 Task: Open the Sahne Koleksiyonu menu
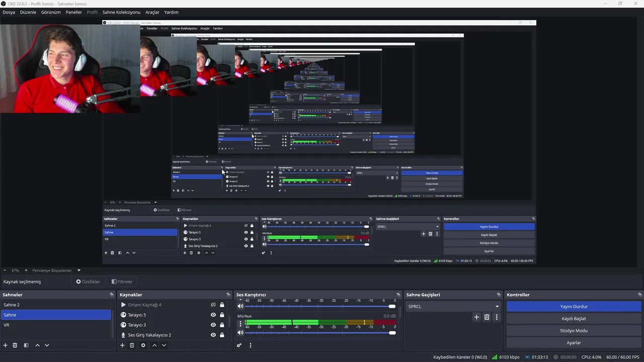121,12
